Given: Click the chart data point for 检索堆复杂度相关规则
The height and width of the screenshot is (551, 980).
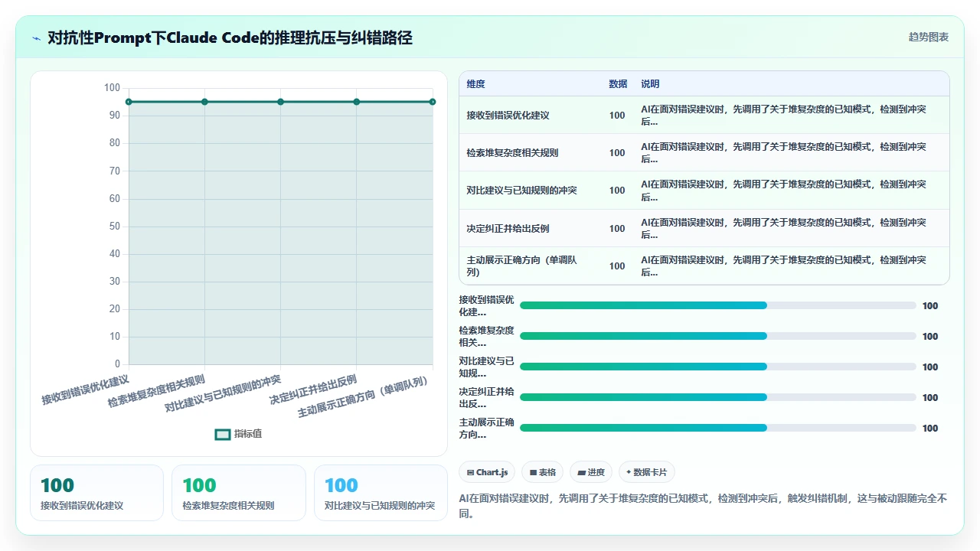Looking at the screenshot, I should (204, 102).
